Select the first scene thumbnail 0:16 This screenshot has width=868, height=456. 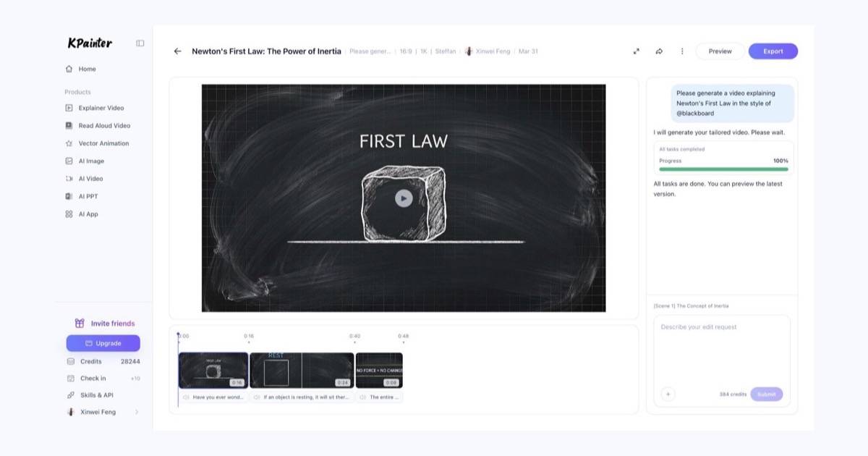[213, 371]
